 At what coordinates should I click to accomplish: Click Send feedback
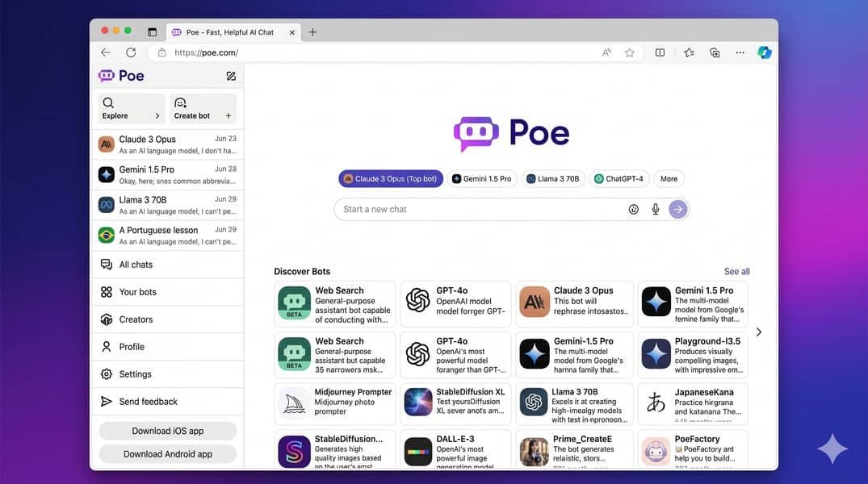point(167,402)
